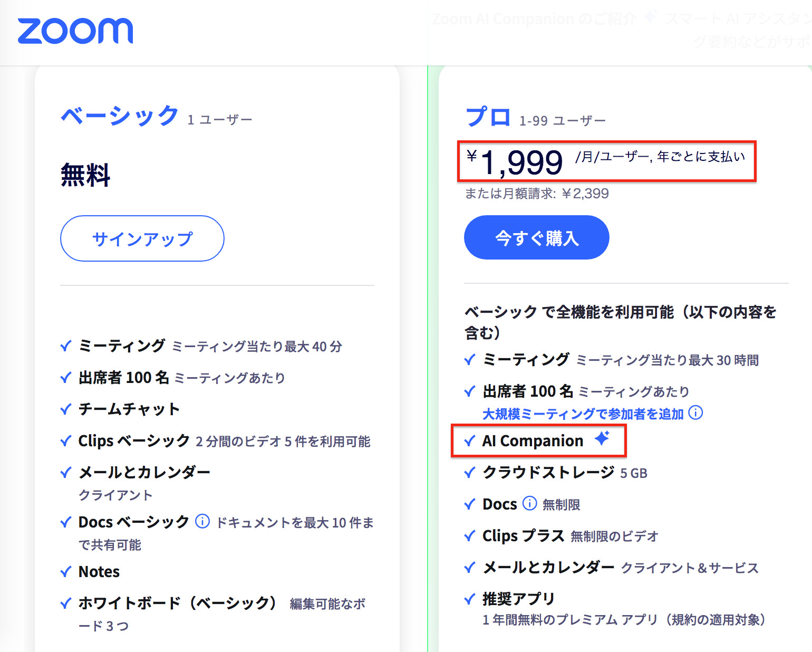Click the サインアップ button
Image resolution: width=812 pixels, height=652 pixels.
click(142, 238)
